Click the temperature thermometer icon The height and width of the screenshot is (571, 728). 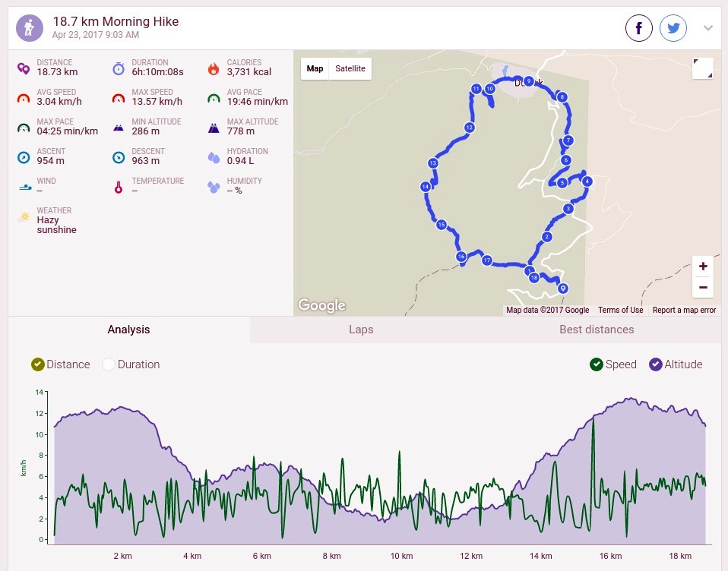coord(119,188)
